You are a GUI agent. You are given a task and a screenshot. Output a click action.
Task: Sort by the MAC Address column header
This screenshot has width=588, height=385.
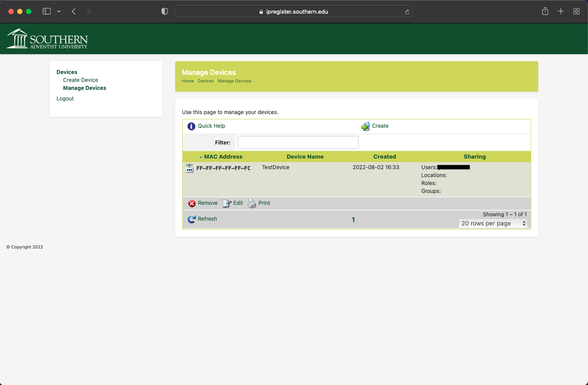pyautogui.click(x=223, y=157)
